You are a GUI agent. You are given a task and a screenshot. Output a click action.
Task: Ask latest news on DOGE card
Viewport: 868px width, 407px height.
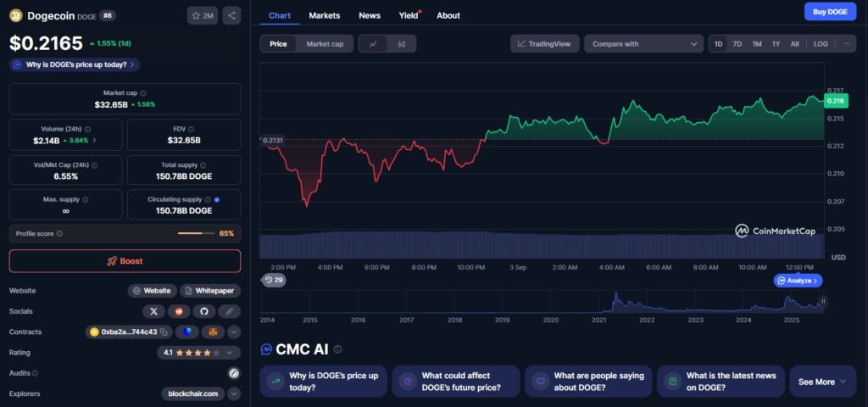(721, 382)
